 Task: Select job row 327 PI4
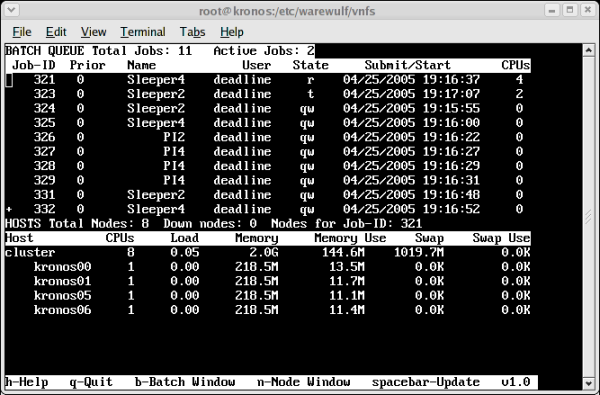pos(268,152)
